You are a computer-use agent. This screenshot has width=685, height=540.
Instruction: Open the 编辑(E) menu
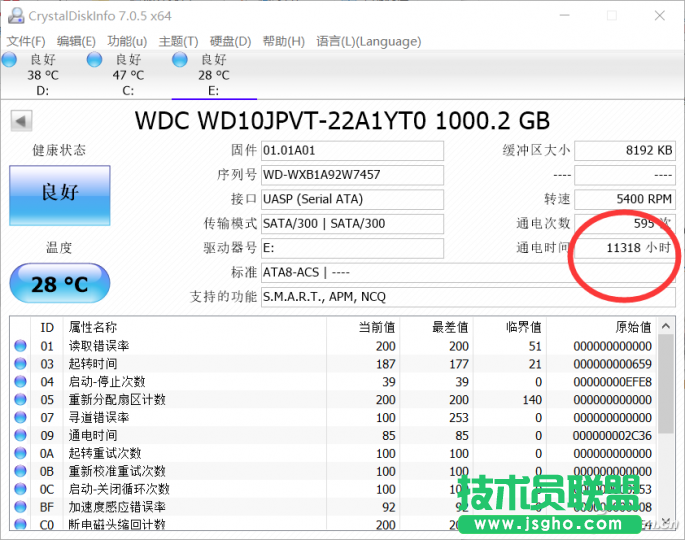pos(76,41)
